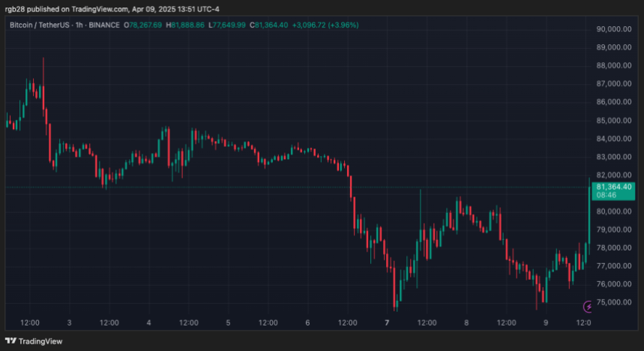This screenshot has height=351, width=644.
Task: Click the BINANCE exchange label
Action: (108, 25)
